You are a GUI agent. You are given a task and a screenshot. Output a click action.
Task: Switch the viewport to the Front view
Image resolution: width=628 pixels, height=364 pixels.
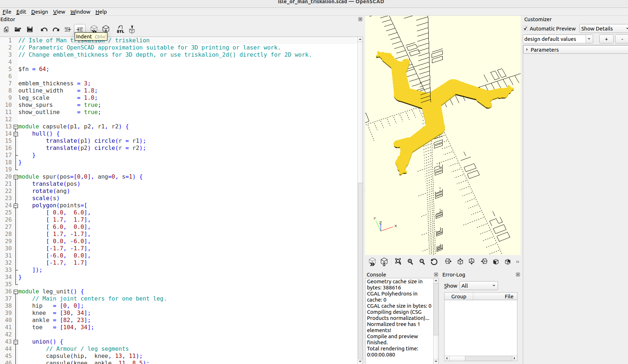[496, 262]
